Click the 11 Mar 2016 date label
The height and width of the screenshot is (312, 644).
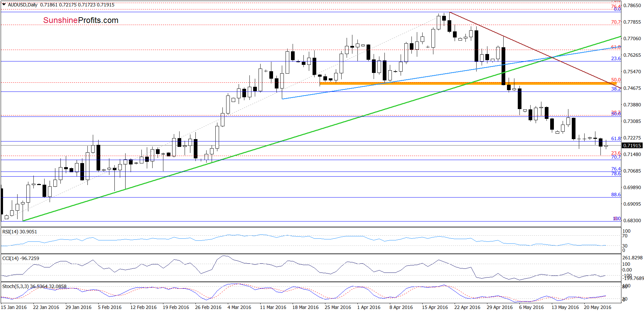point(273,307)
